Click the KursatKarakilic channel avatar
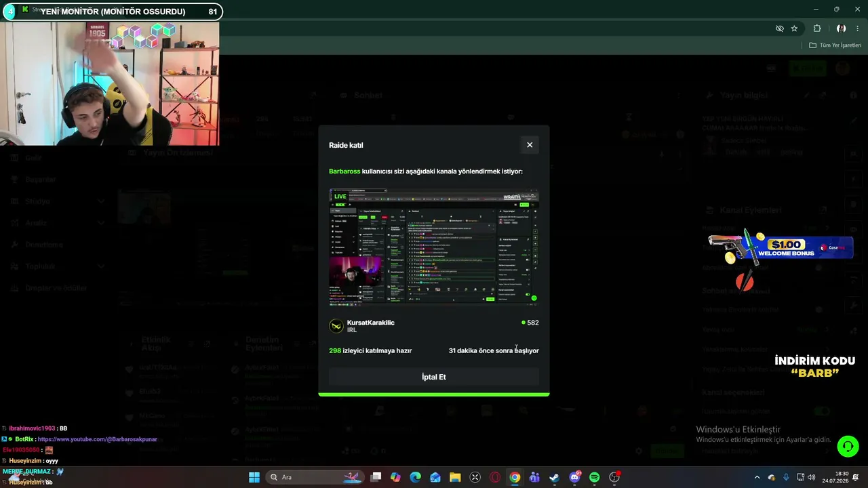This screenshot has width=868, height=488. pyautogui.click(x=336, y=326)
